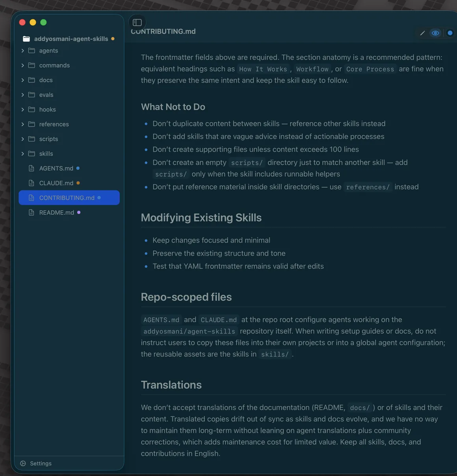Select the evals folder row

[x=69, y=95]
